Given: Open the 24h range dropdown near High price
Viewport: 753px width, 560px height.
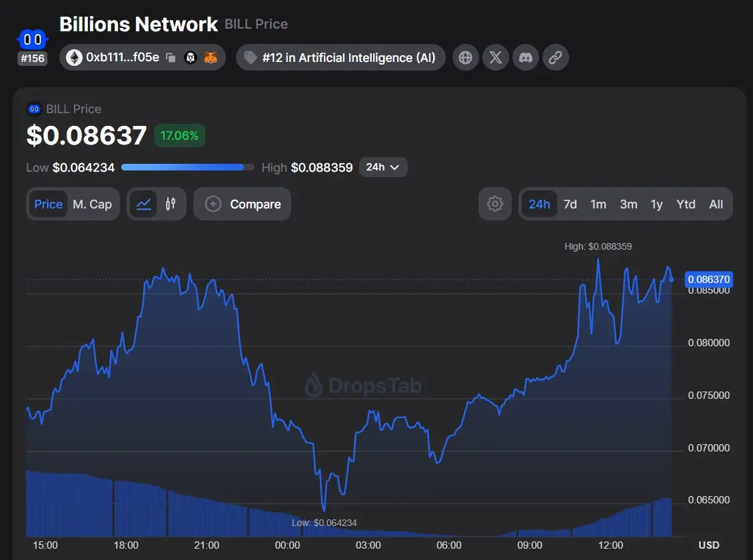Looking at the screenshot, I should (x=383, y=167).
